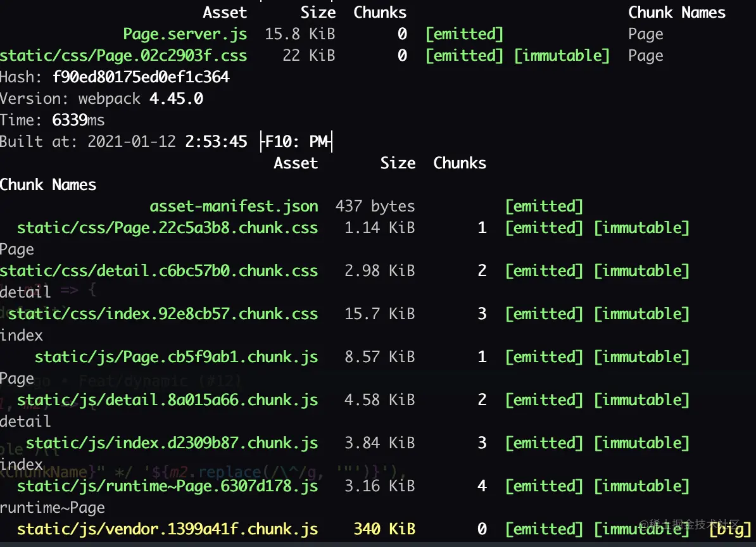Click the static/css/detail.c6bc57b0.chunk.css path
The width and height of the screenshot is (756, 547).
159,271
